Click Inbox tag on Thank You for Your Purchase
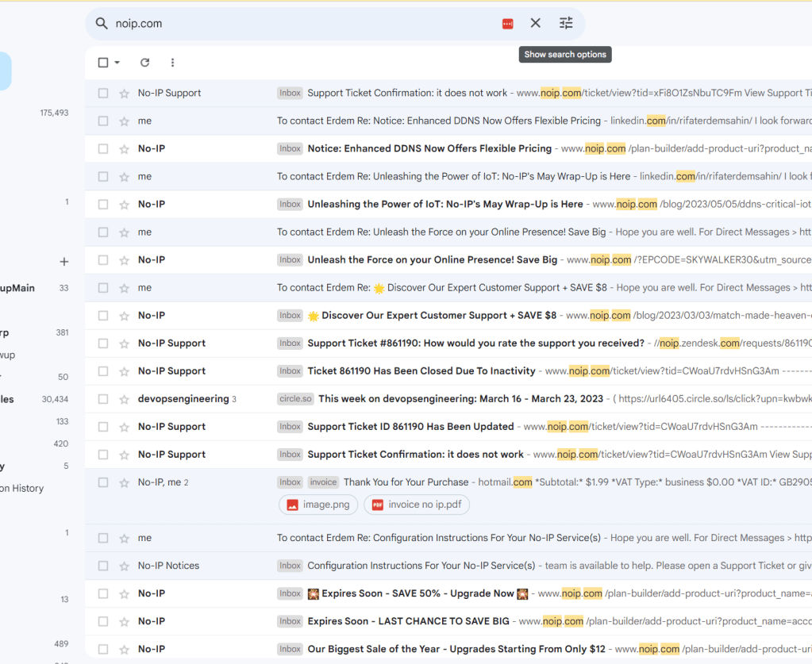The height and width of the screenshot is (664, 812). (x=290, y=482)
